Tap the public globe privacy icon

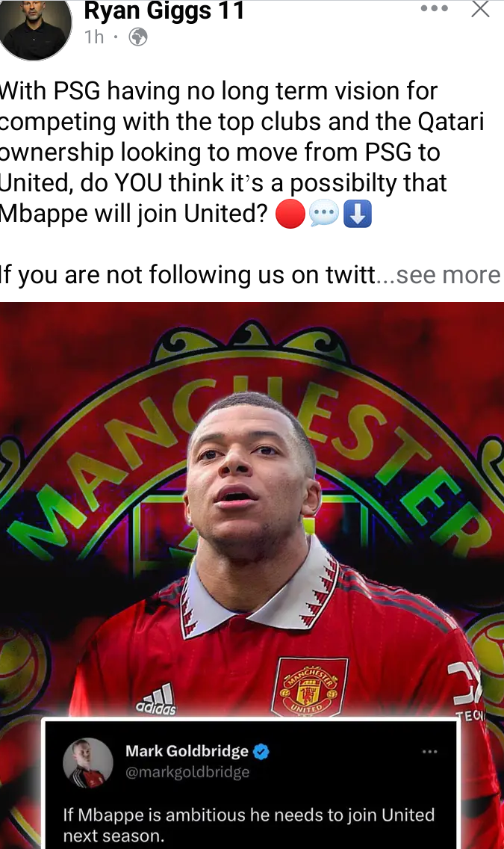[138, 37]
